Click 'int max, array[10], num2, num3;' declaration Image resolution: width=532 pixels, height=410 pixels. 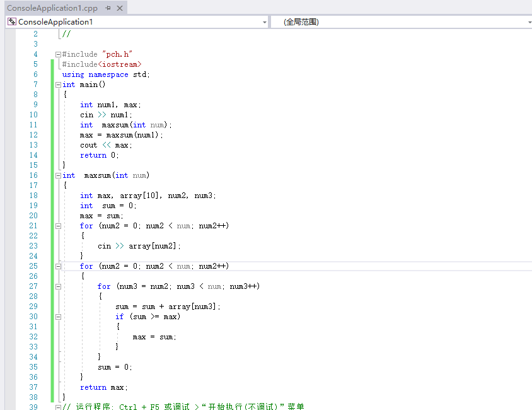point(148,196)
